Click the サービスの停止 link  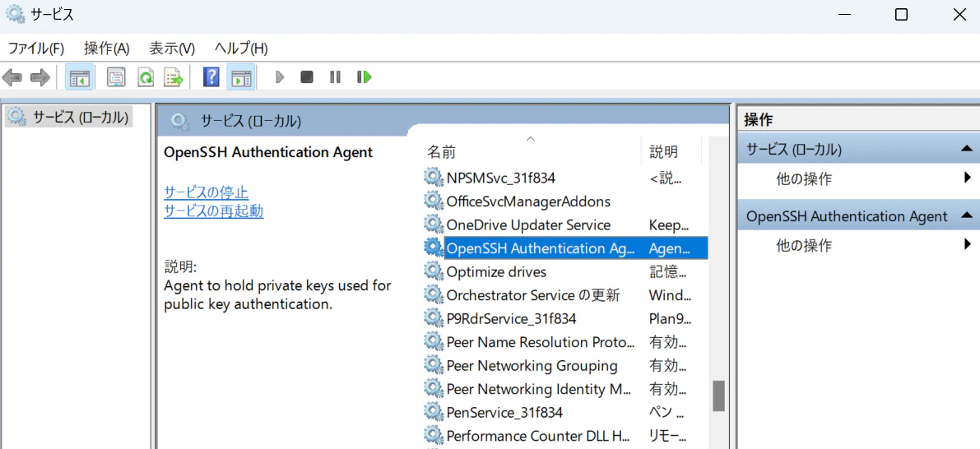point(206,192)
